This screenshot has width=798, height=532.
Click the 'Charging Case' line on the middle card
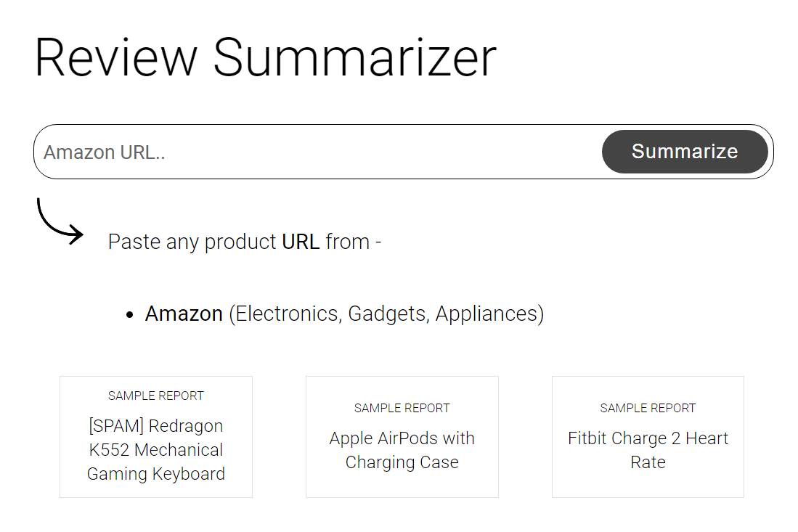click(x=402, y=462)
